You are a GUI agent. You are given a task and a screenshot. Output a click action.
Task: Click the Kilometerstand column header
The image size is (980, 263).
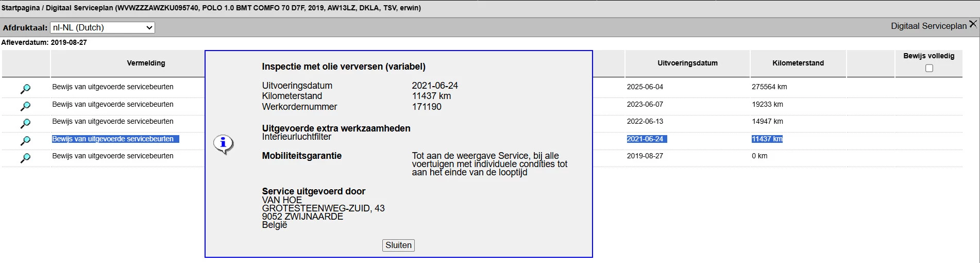(x=798, y=63)
